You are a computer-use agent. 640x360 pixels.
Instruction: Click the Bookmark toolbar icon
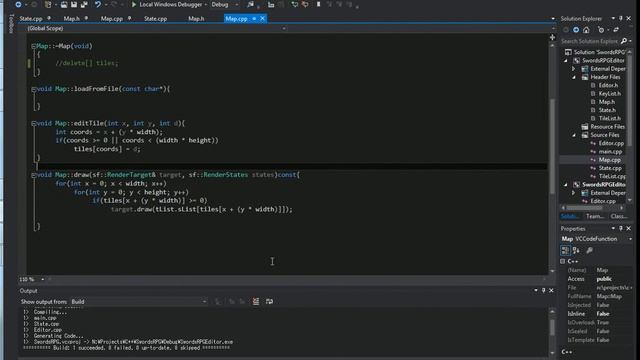pyautogui.click(x=318, y=4)
